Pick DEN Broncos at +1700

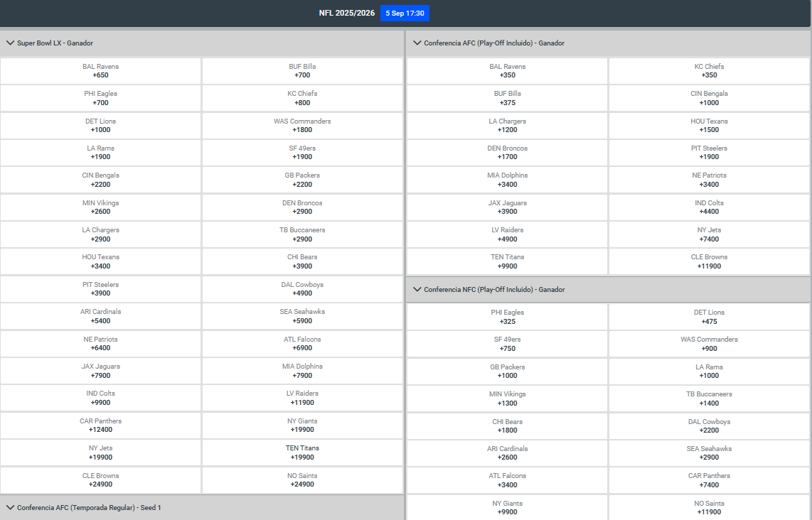coord(508,153)
